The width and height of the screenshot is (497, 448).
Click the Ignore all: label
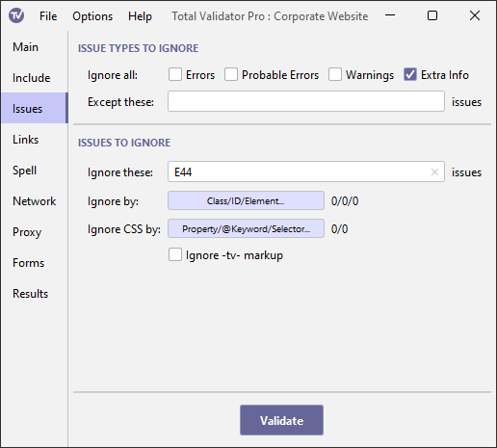coord(113,75)
